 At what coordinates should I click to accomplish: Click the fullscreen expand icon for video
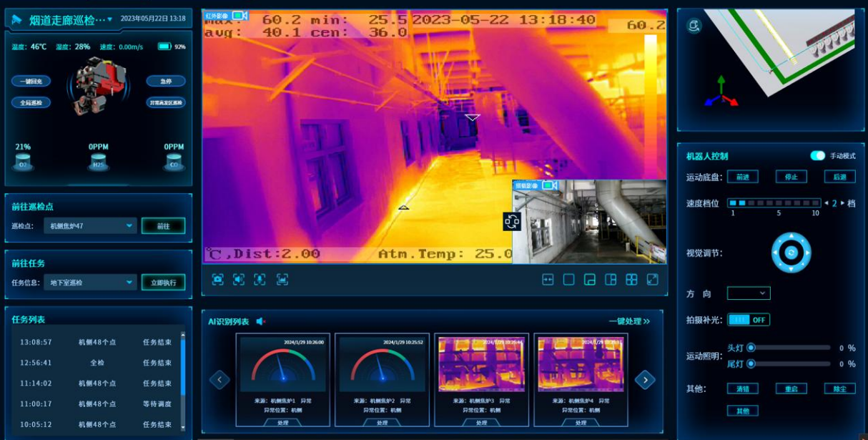pyautogui.click(x=652, y=280)
